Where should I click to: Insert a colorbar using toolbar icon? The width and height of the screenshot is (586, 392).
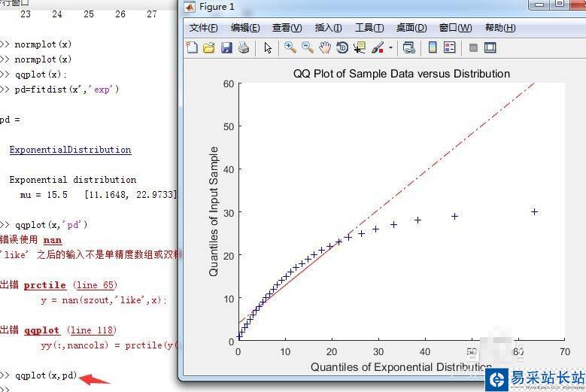tap(433, 47)
